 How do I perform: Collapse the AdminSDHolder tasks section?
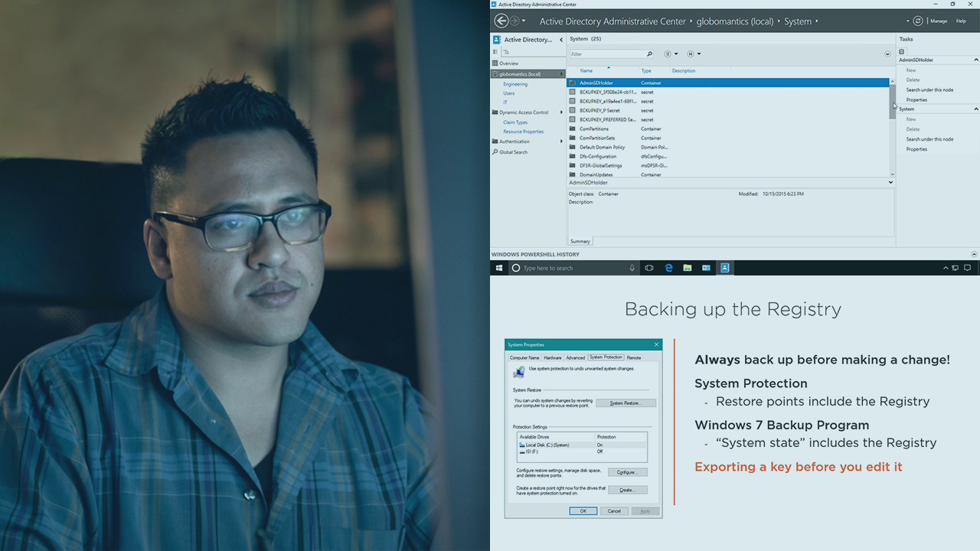pyautogui.click(x=975, y=60)
